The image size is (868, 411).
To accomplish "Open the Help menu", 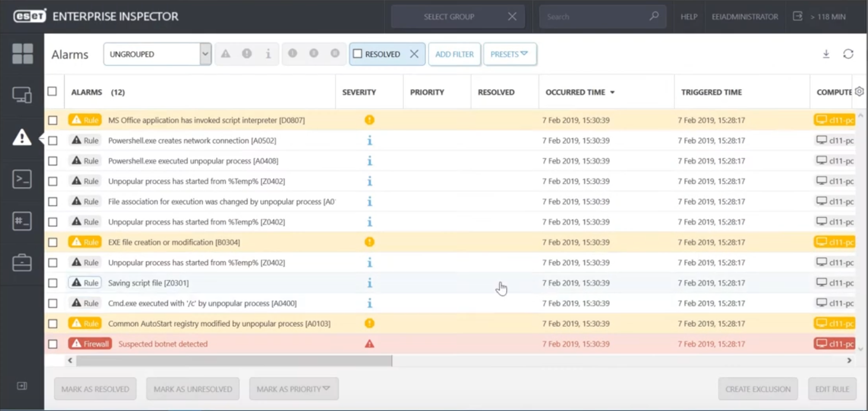I will (x=688, y=17).
